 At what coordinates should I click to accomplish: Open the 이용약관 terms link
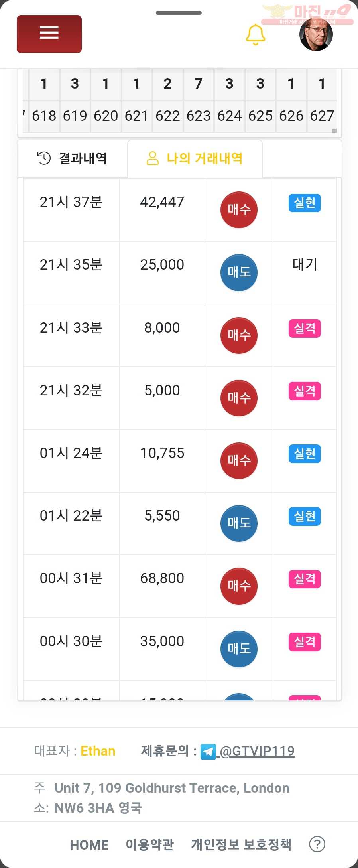pos(150,844)
